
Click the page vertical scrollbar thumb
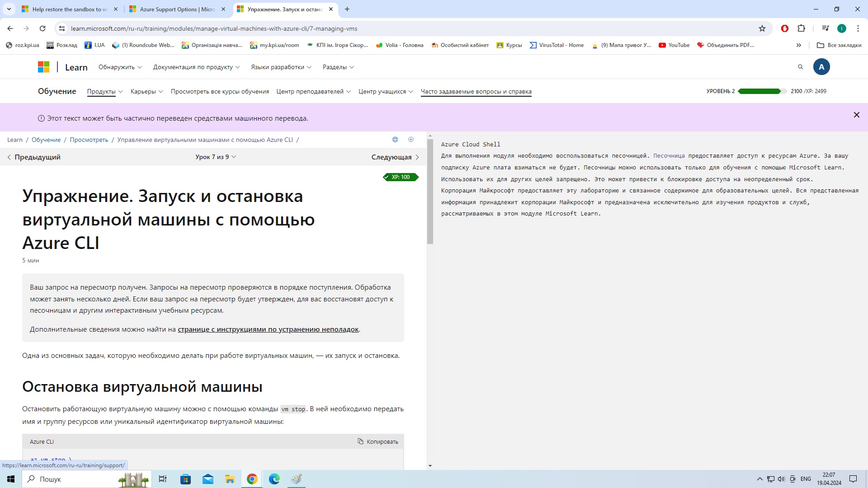(x=430, y=191)
